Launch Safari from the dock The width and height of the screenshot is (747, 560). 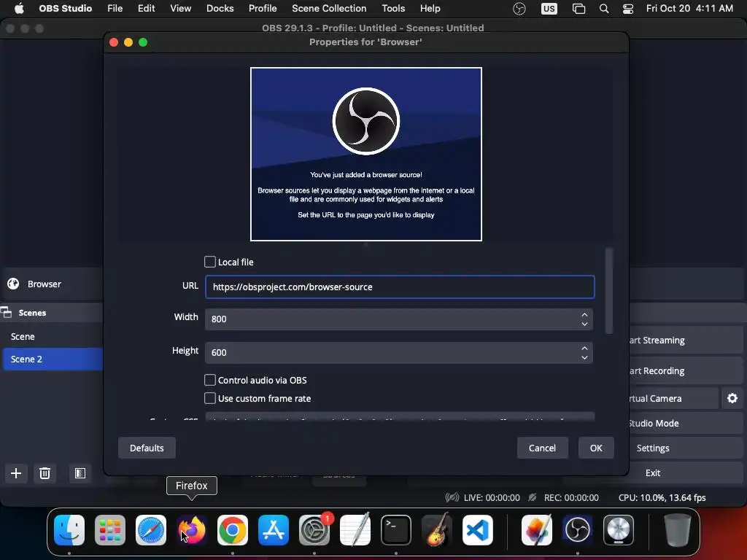151,530
